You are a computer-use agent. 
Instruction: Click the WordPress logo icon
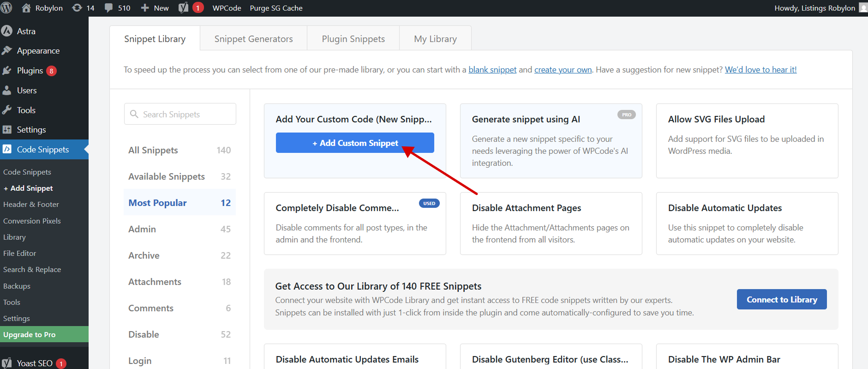coord(6,8)
